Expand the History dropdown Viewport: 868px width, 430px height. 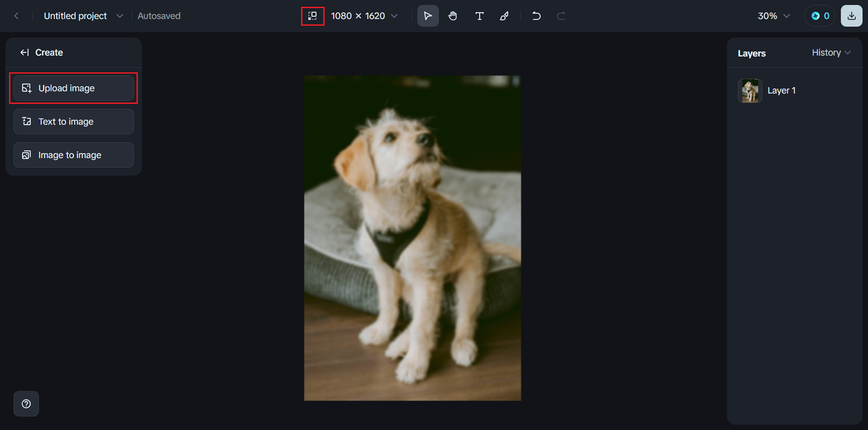(x=831, y=52)
